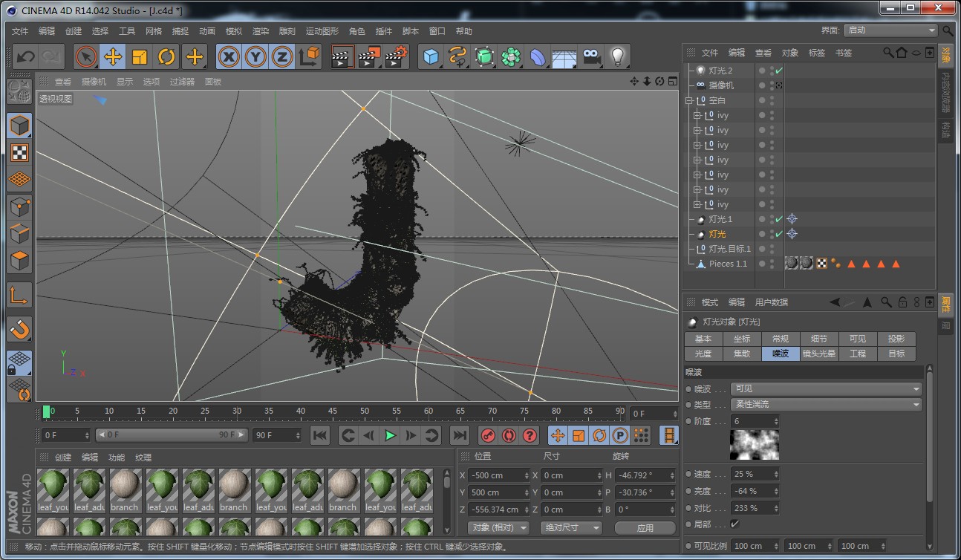961x560 pixels.
Task: Expand the 空白 null object tree
Action: coord(689,100)
